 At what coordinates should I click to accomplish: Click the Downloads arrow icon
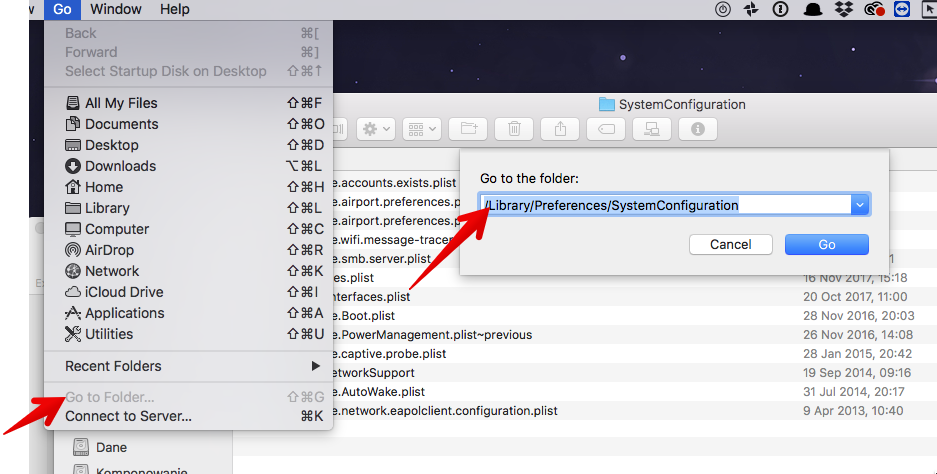pyautogui.click(x=72, y=166)
